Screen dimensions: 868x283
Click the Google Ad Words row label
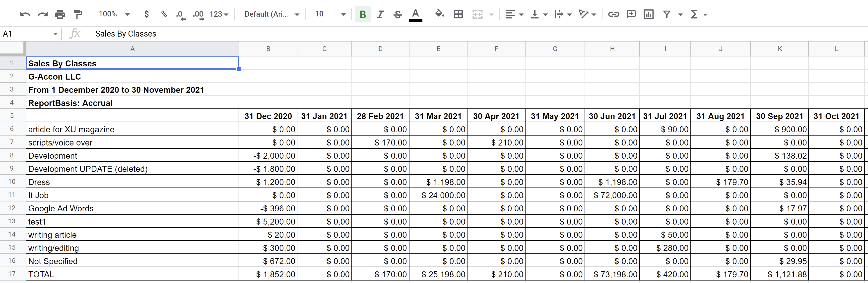tap(133, 208)
